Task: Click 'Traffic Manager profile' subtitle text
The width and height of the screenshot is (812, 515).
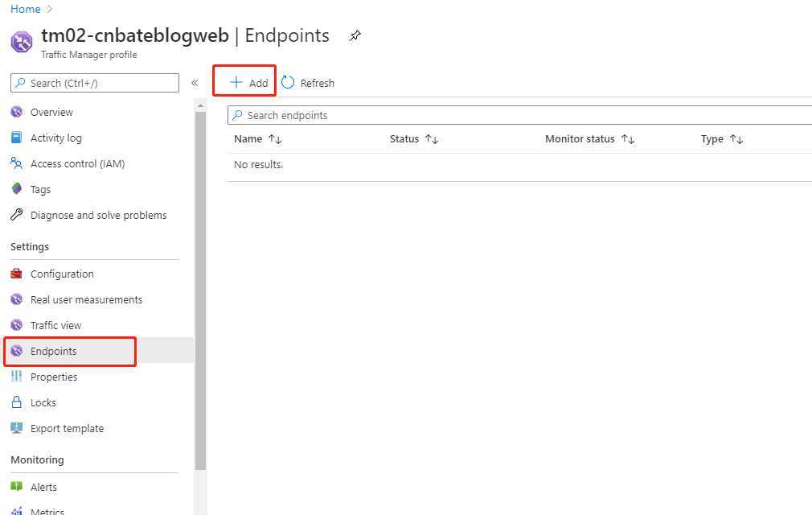Action: pyautogui.click(x=88, y=55)
